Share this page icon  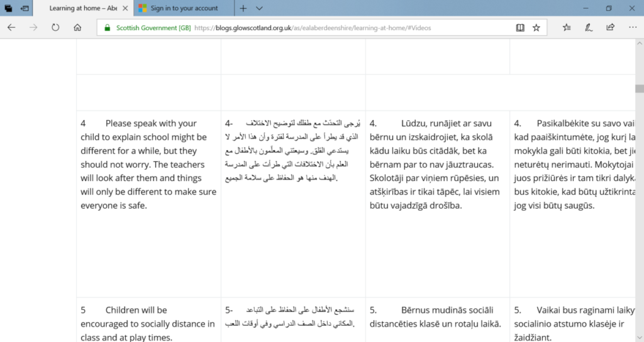point(610,28)
